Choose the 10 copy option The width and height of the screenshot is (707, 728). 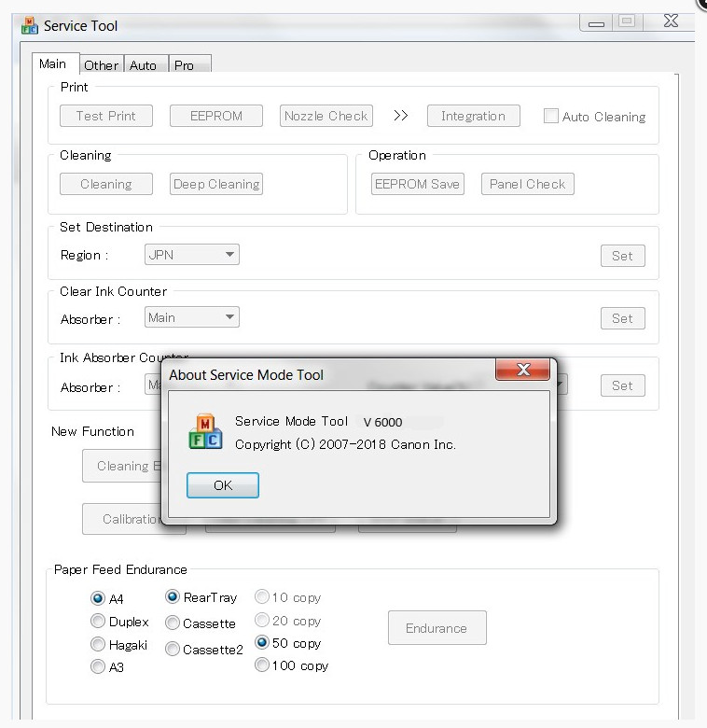pos(262,596)
